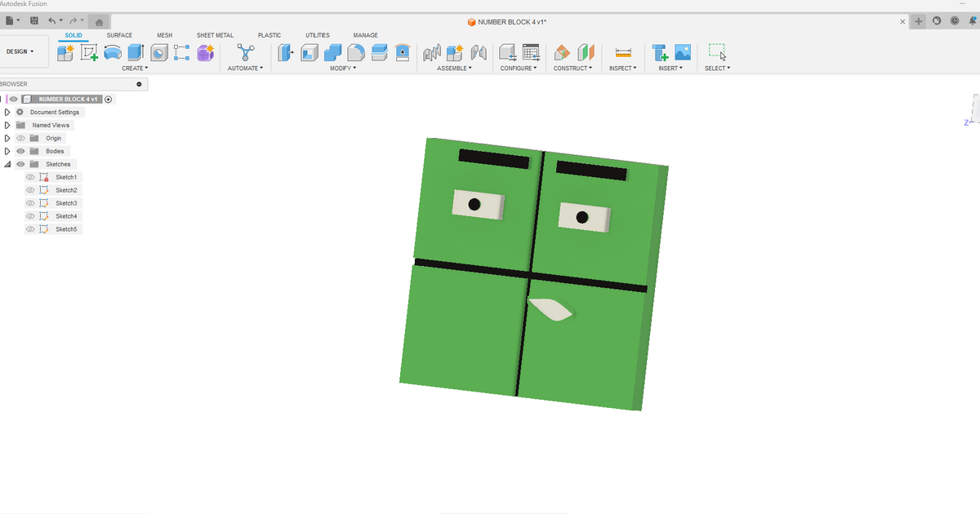
Task: Toggle visibility of NUMBER BLOCK 4 v1 component
Action: tap(13, 99)
